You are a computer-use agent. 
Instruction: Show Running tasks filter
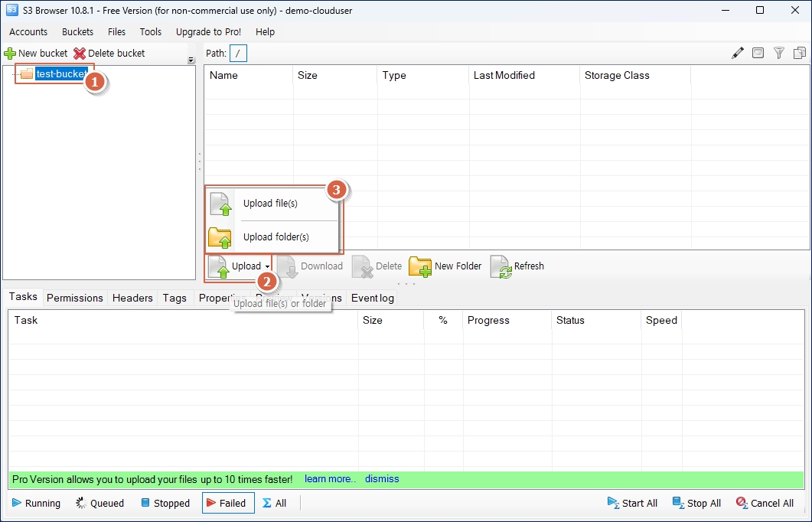36,503
